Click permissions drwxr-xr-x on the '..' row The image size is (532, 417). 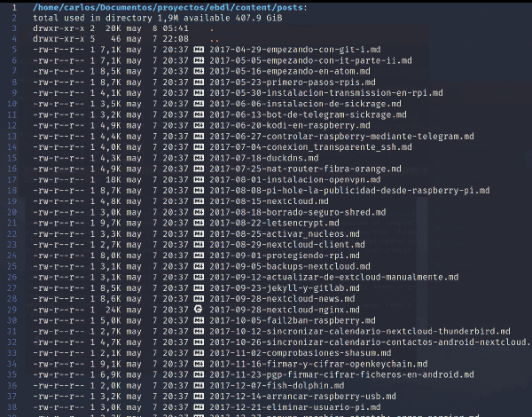pyautogui.click(x=59, y=39)
